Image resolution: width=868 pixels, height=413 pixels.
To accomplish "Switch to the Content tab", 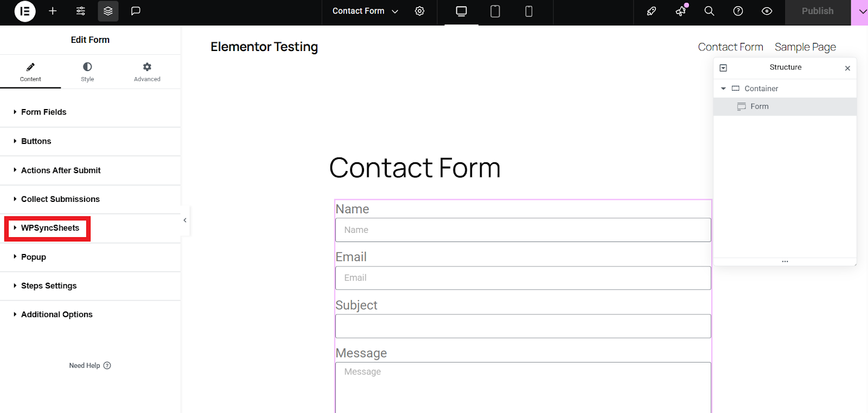I will [30, 72].
